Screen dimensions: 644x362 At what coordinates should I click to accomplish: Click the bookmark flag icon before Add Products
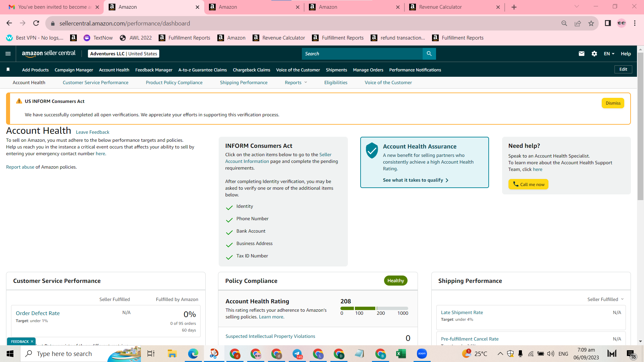8,70
